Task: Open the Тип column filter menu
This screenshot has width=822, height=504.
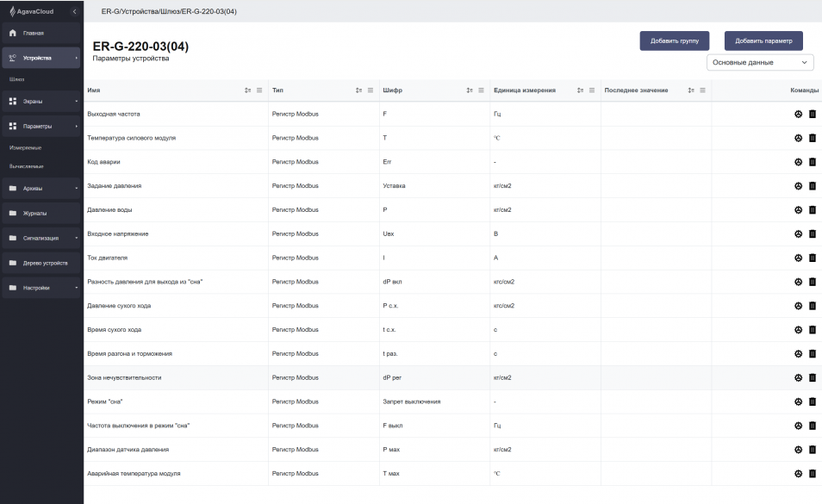Action: pyautogui.click(x=371, y=90)
